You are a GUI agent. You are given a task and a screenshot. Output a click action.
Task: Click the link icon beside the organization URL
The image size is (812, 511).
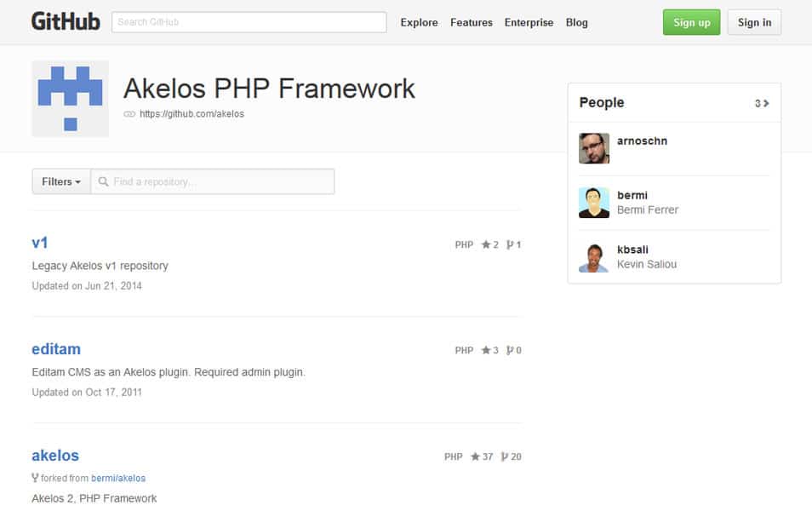tap(129, 114)
